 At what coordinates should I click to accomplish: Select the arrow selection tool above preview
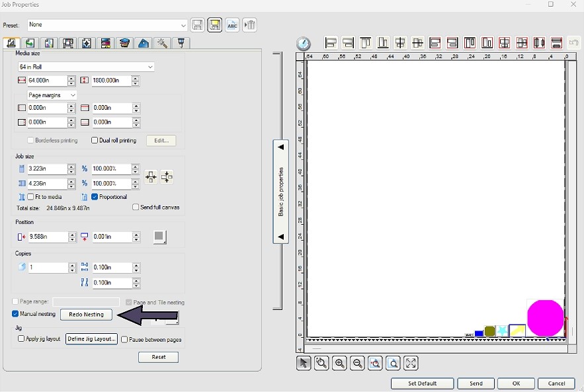pos(304,363)
